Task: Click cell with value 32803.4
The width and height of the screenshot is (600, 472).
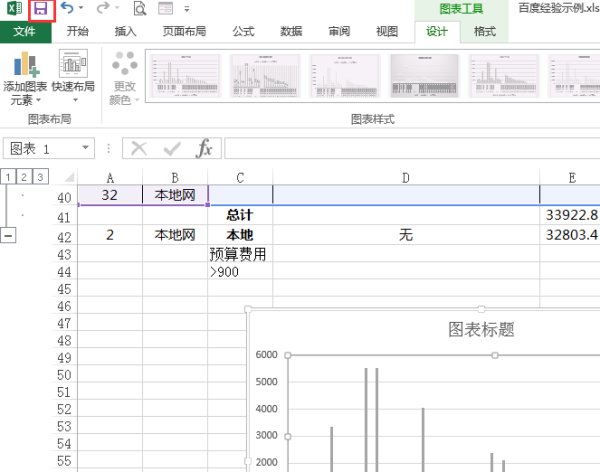Action: pyautogui.click(x=570, y=235)
